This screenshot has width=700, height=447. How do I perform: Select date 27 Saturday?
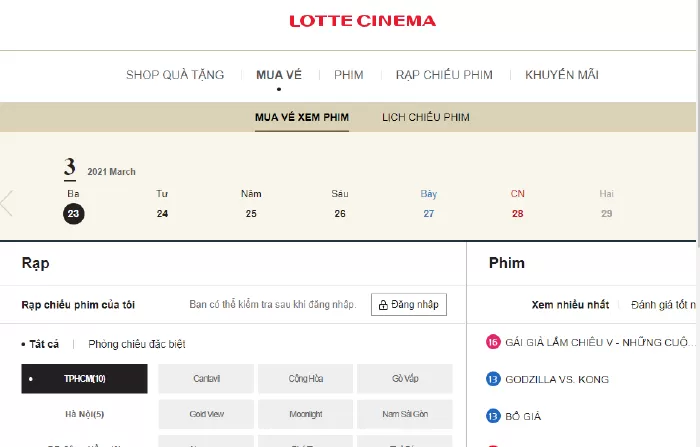click(x=429, y=213)
